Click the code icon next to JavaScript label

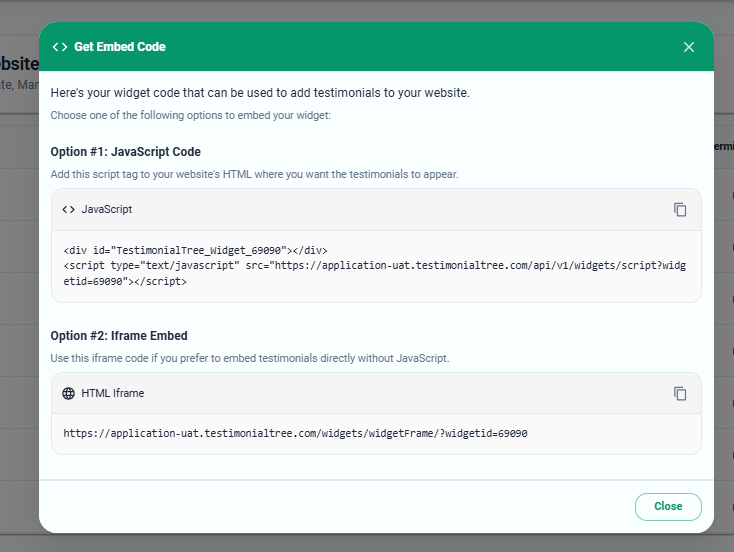tap(68, 210)
